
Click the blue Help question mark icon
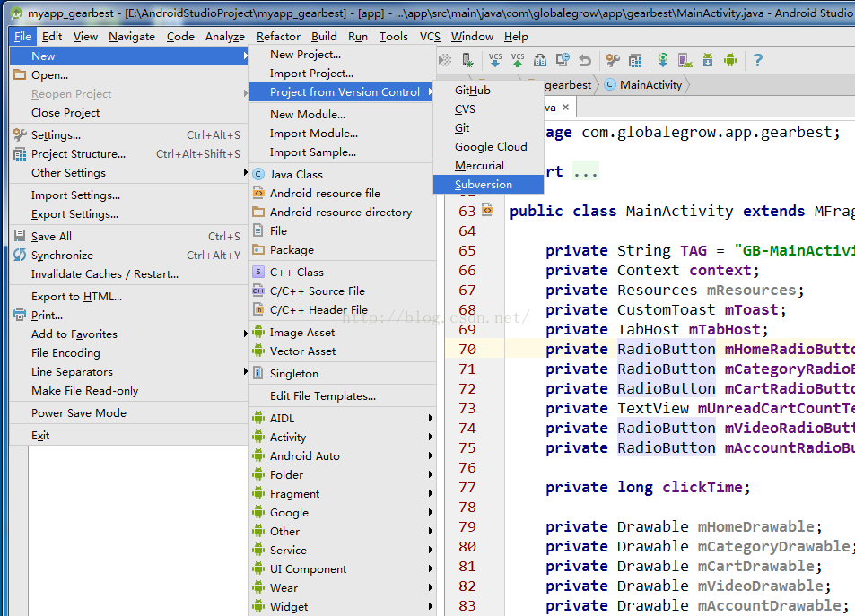coord(757,60)
